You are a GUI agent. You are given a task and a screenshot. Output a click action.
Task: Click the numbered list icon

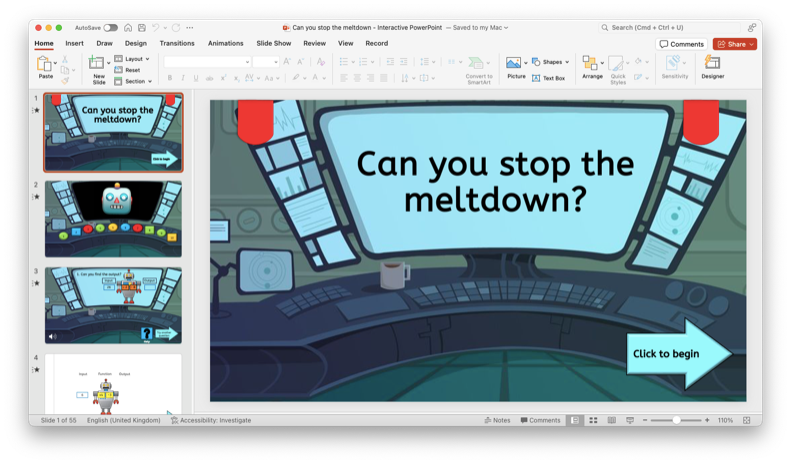(363, 62)
